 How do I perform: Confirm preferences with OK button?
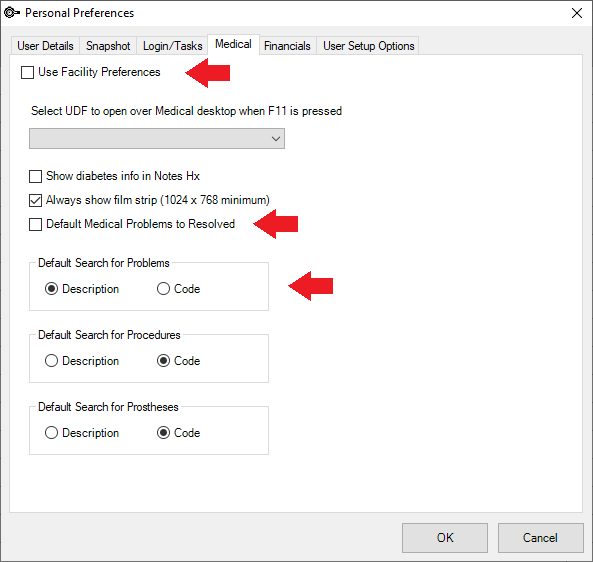[445, 538]
